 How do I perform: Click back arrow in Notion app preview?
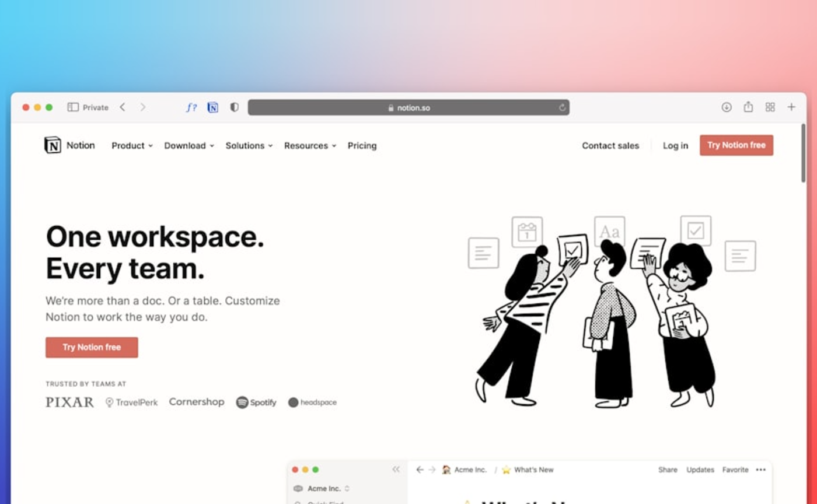tap(420, 470)
